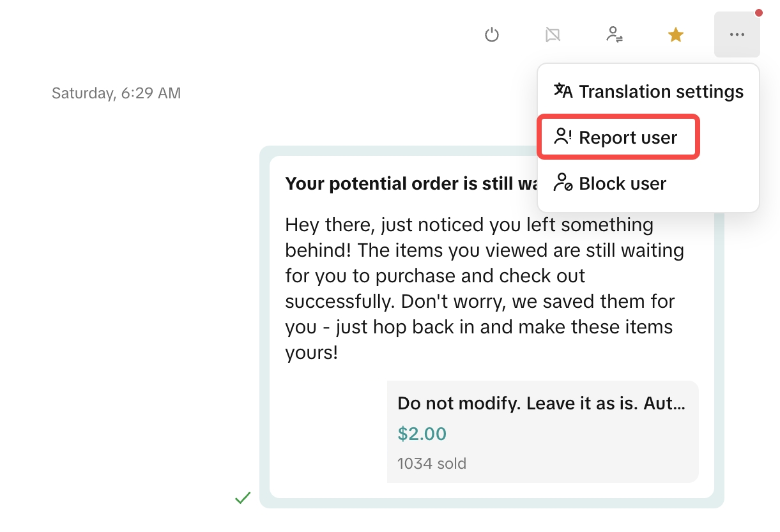Click the Saturday, 6:29 AM timestamp
The image size is (780, 532).
(x=116, y=93)
